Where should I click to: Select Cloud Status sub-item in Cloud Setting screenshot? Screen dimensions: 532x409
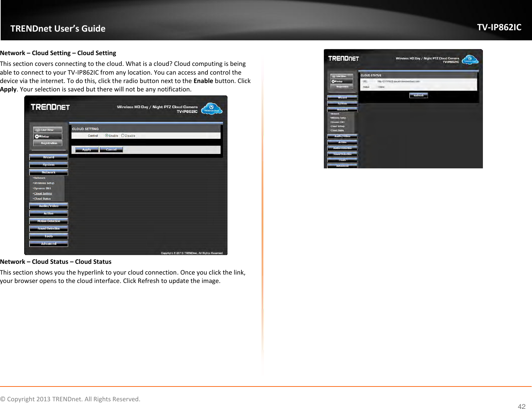pyautogui.click(x=42, y=199)
